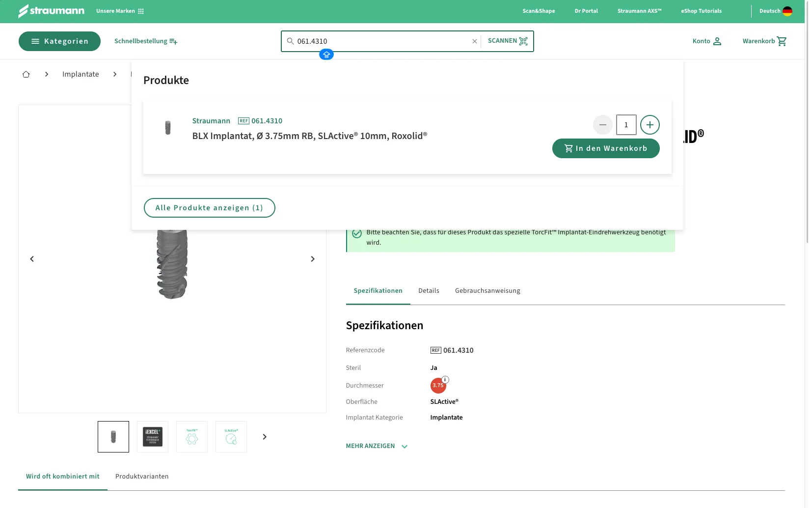Click the Straumann logo
The width and height of the screenshot is (812, 508).
pyautogui.click(x=51, y=11)
